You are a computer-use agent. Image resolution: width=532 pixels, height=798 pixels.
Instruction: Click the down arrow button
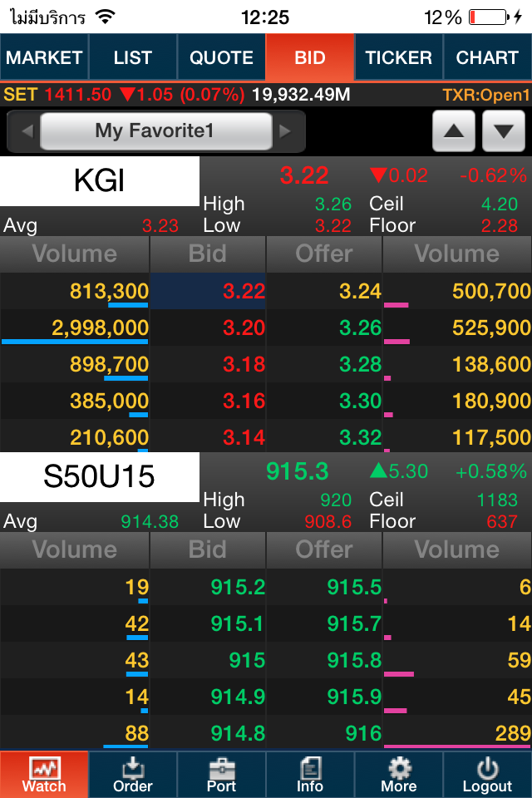(x=504, y=131)
